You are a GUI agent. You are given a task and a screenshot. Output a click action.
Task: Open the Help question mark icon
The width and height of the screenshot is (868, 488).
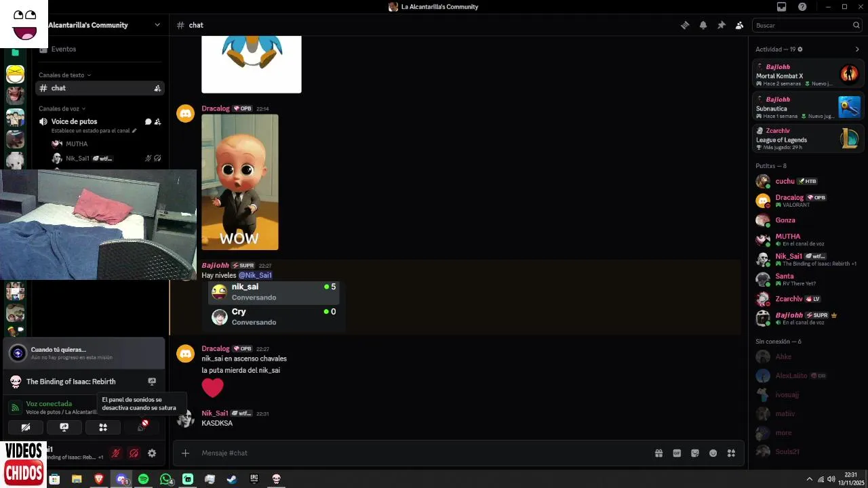tap(802, 7)
